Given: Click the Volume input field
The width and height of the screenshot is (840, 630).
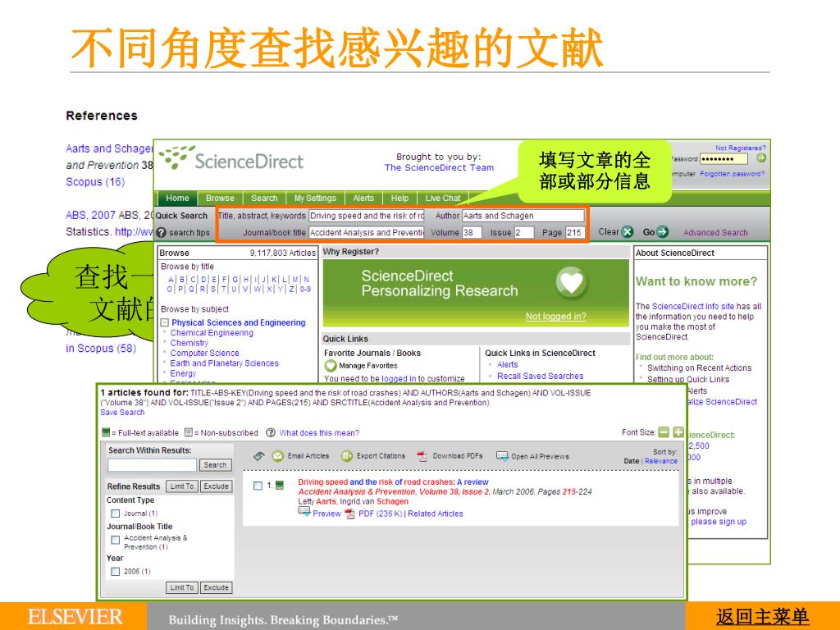Looking at the screenshot, I should click(x=472, y=232).
